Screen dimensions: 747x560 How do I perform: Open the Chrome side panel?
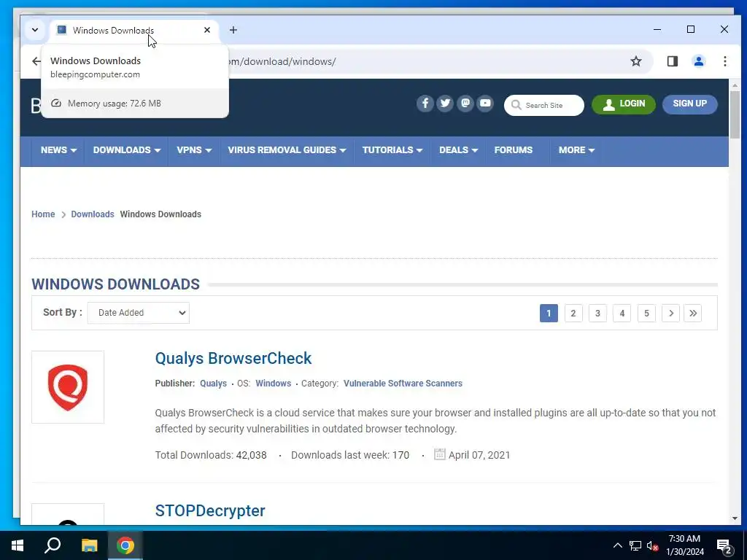tap(672, 61)
